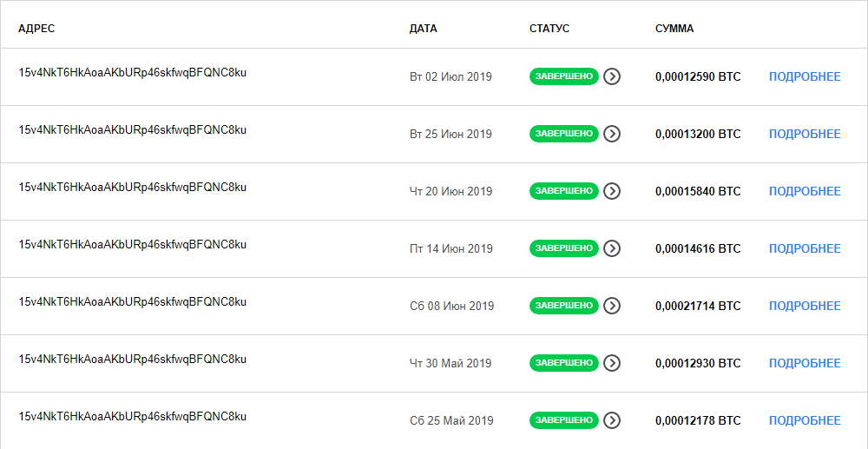Open Подробнее for 0,00013200 BTC payment

805,134
